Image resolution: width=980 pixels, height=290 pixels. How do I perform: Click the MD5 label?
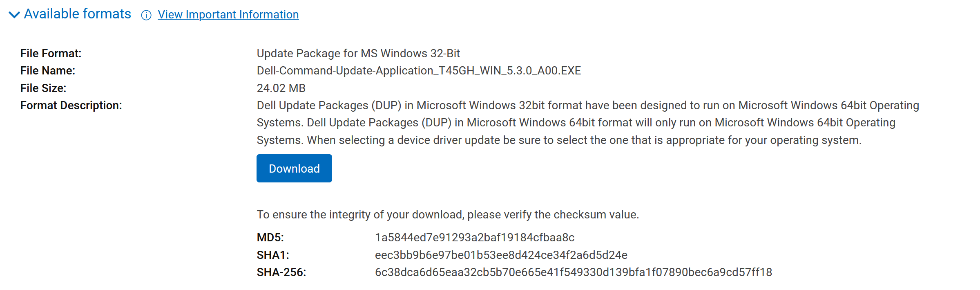point(270,238)
